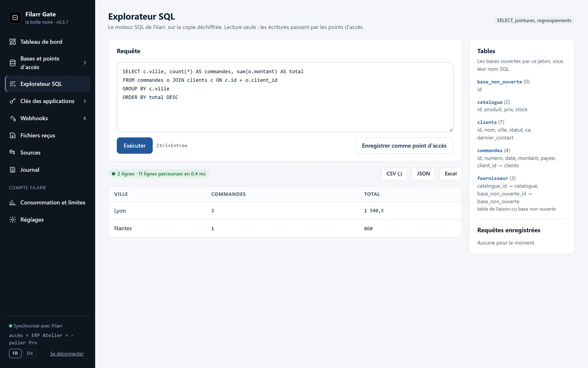The height and width of the screenshot is (368, 588).
Task: Click the Webhooks icon in sidebar
Action: click(12, 118)
